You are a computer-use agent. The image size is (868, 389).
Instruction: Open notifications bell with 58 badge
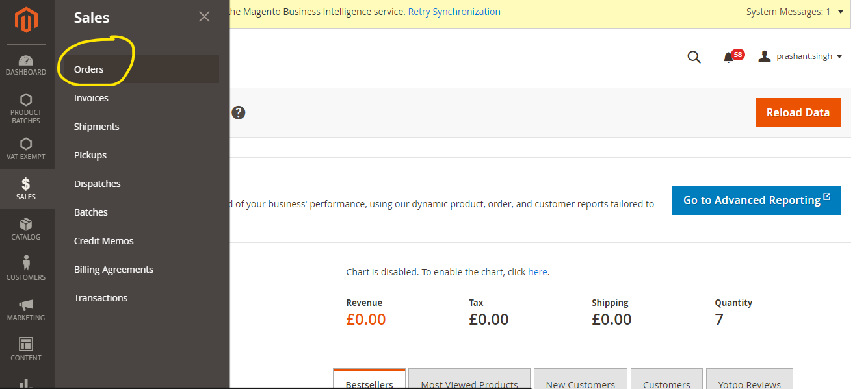pyautogui.click(x=730, y=57)
